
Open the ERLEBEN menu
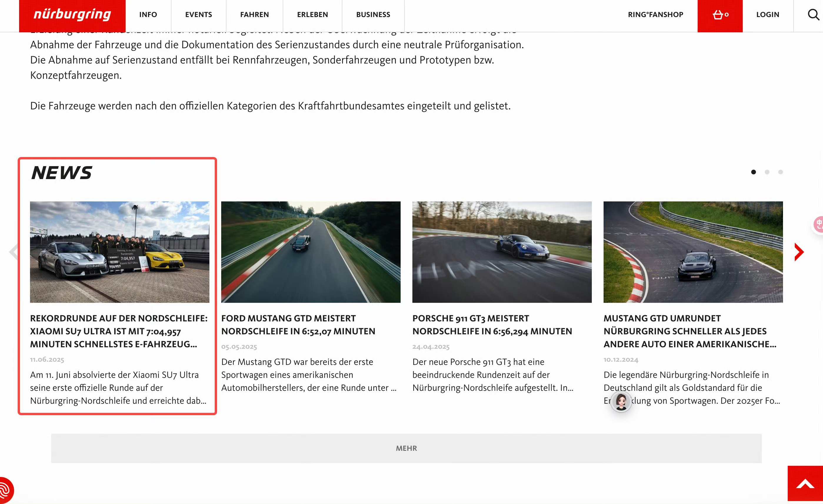(312, 15)
